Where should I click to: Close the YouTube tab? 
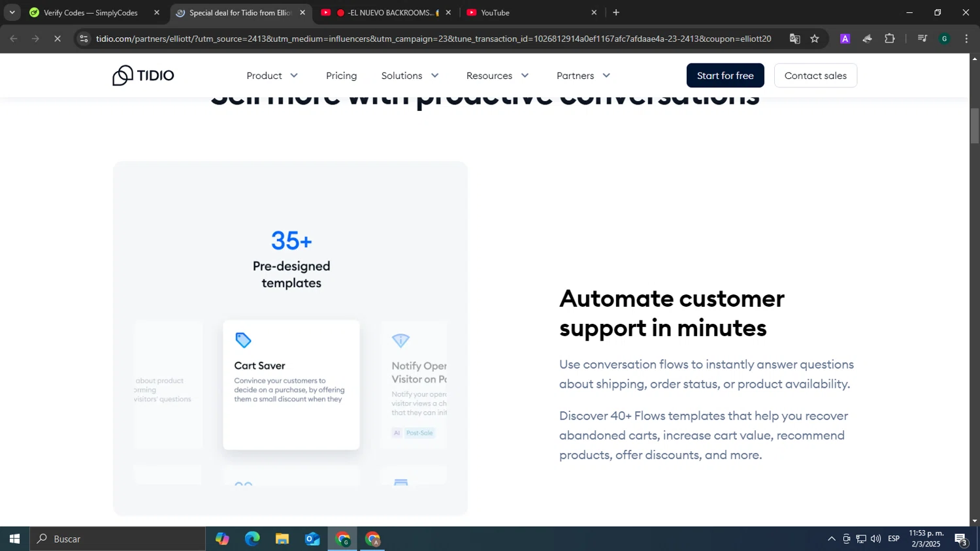coord(594,12)
